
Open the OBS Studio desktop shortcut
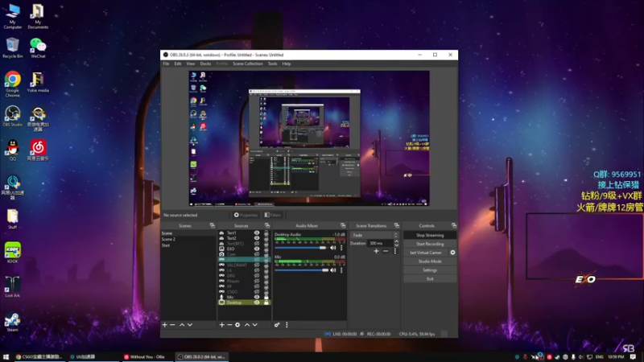[12, 116]
